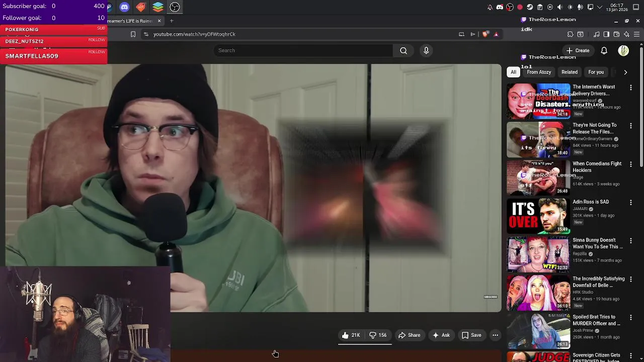Open options for 'Spoiled Brat' video
644x362 pixels.
click(630, 317)
